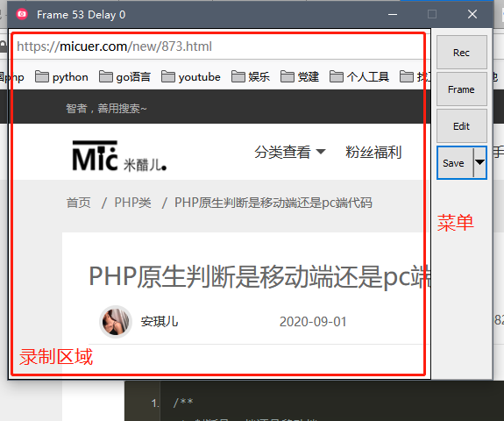Image resolution: width=504 pixels, height=421 pixels.
Task: Open the 个人工具 bookmarks folder
Action: 359,77
